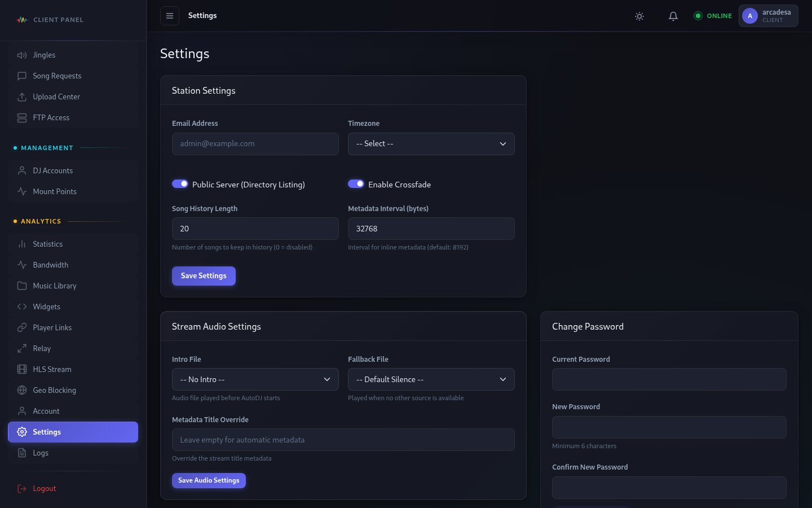The height and width of the screenshot is (508, 812).
Task: Open the Upload Center
Action: [x=56, y=97]
